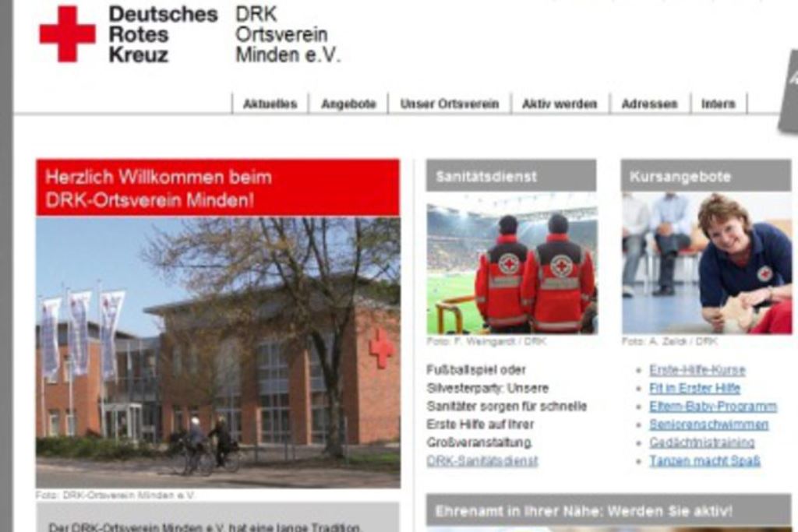Click the Ehrenamt in Ihrer Nähe header
Screen dimensions: 798x532
(609, 510)
